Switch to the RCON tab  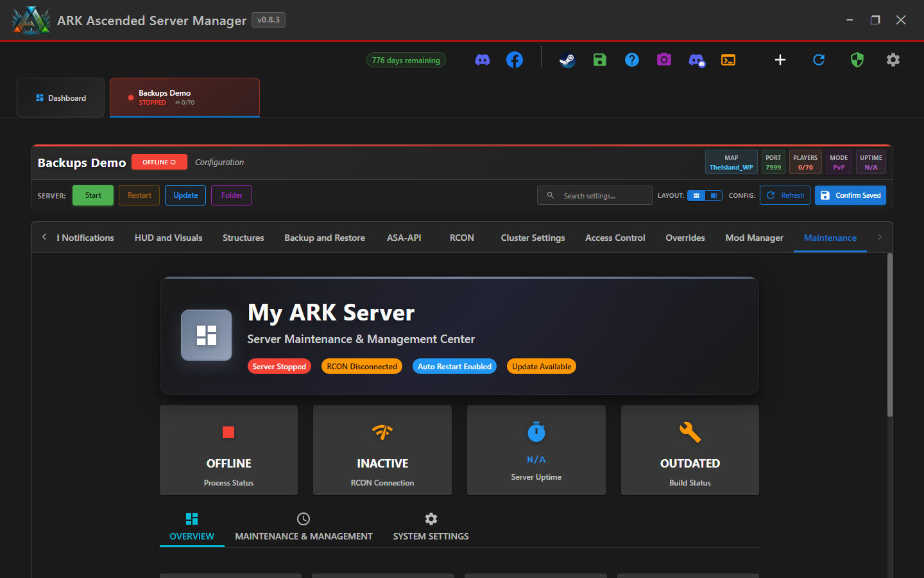click(462, 238)
